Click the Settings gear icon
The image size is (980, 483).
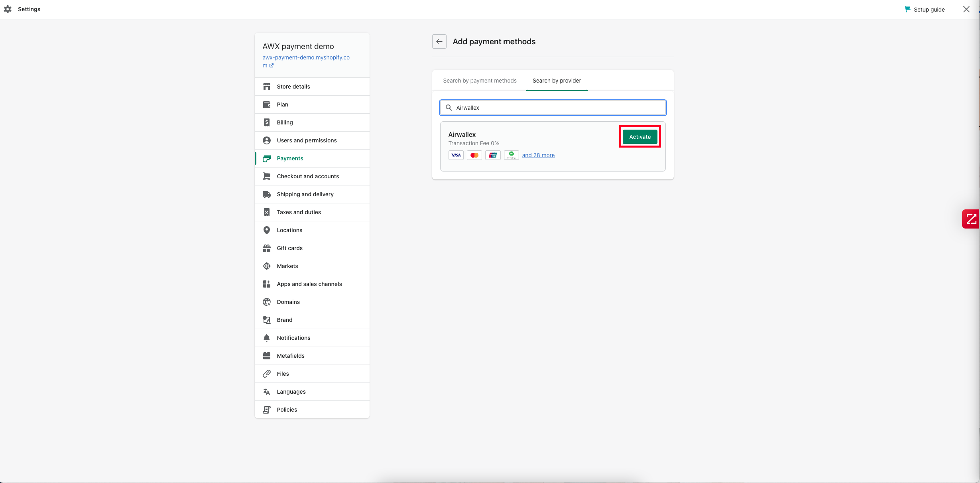point(8,9)
